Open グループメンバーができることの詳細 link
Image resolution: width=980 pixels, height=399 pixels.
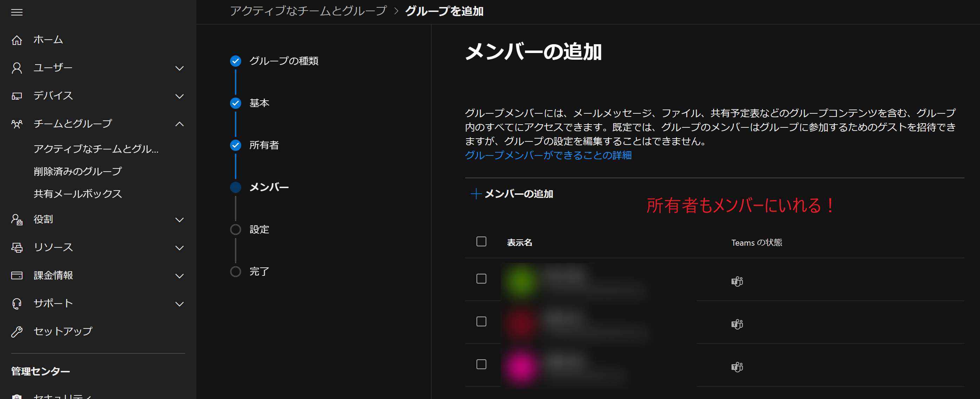[548, 155]
